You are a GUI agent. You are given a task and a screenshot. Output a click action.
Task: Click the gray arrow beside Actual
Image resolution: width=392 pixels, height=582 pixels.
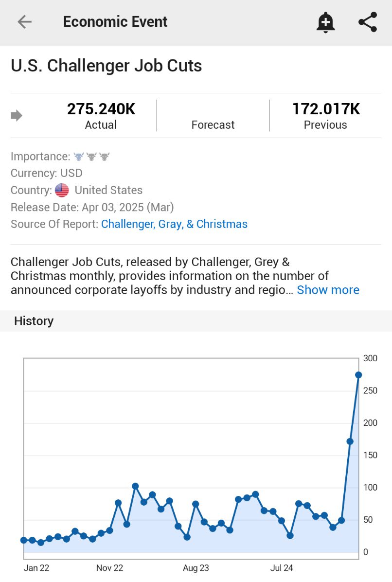(17, 116)
